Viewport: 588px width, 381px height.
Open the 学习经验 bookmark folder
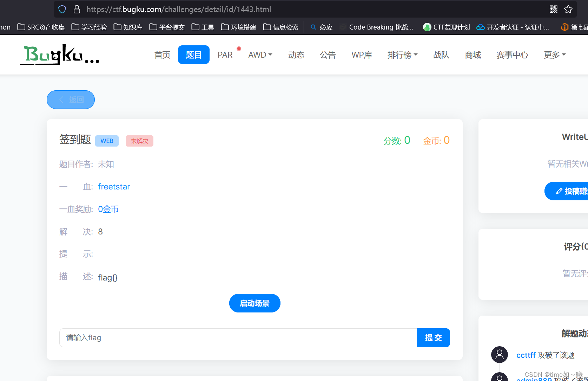point(89,27)
